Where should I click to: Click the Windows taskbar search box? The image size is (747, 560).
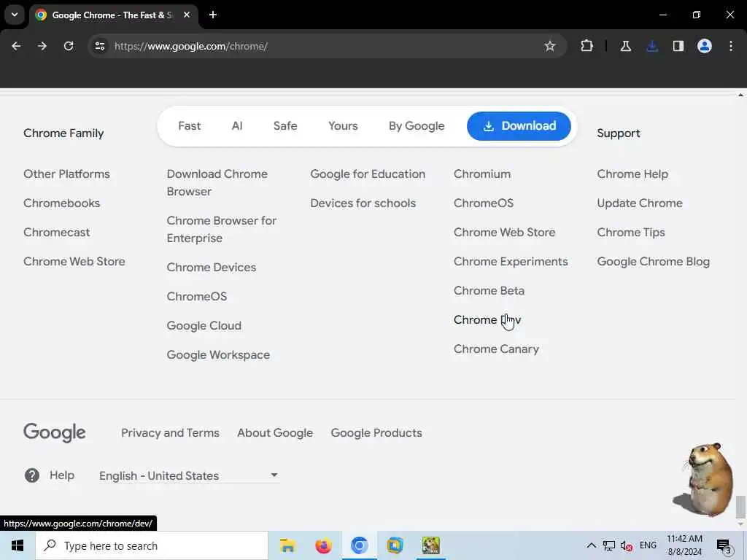coord(152,545)
